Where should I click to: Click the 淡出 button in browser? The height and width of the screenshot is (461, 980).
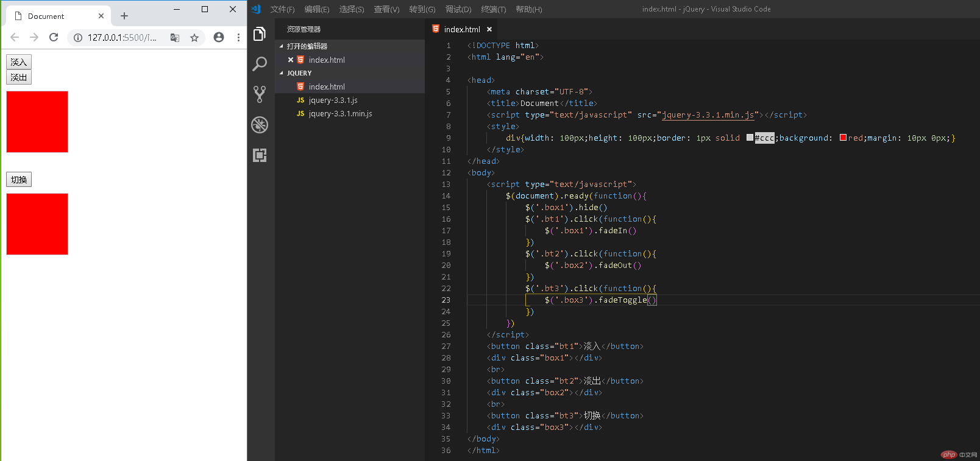coord(19,77)
